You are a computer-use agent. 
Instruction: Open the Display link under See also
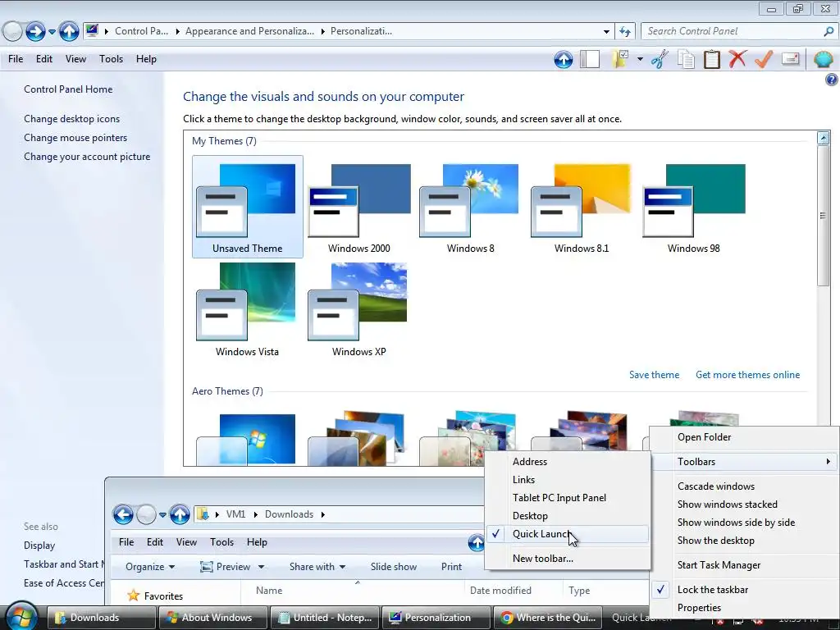39,546
